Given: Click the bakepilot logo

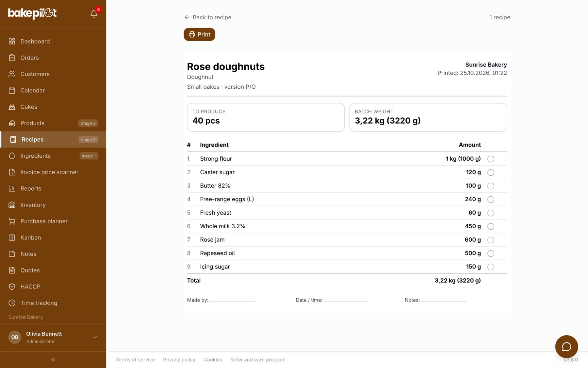Looking at the screenshot, I should click(32, 13).
